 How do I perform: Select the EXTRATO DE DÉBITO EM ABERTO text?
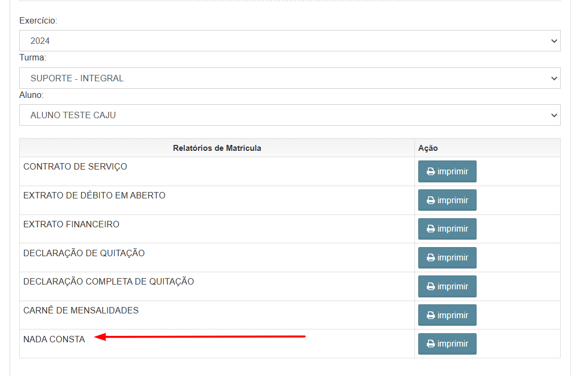coord(94,196)
